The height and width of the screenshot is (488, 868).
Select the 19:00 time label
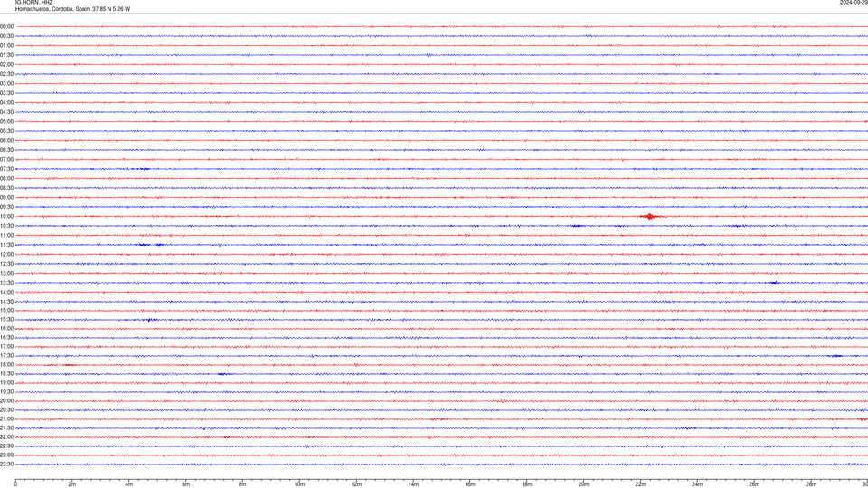pyautogui.click(x=6, y=383)
